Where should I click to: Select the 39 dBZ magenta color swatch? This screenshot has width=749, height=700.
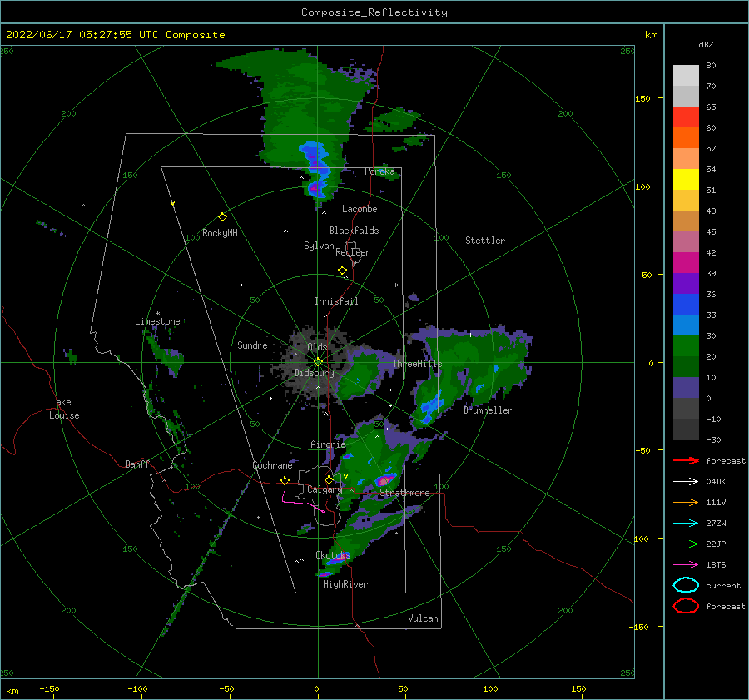click(x=686, y=262)
